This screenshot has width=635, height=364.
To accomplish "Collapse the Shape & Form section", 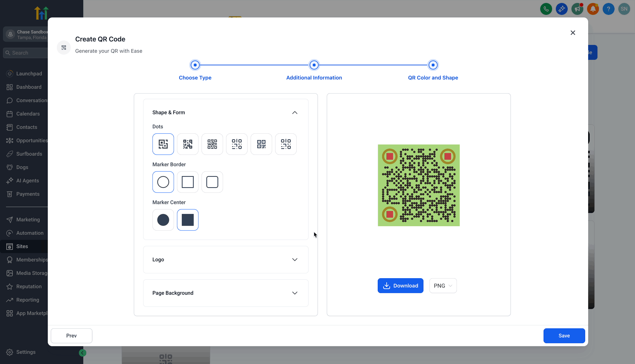I will pos(295,113).
